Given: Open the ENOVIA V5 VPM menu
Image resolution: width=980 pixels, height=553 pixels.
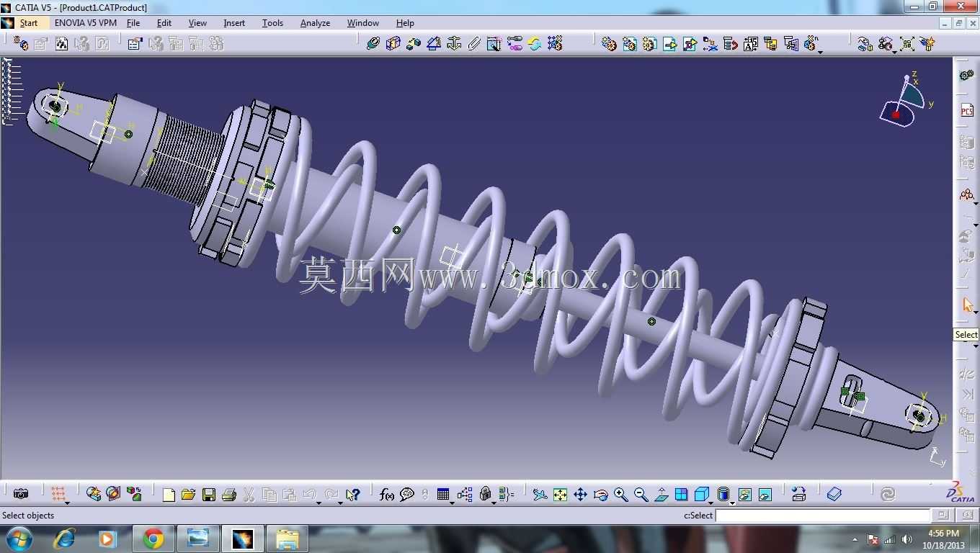Looking at the screenshot, I should [86, 23].
